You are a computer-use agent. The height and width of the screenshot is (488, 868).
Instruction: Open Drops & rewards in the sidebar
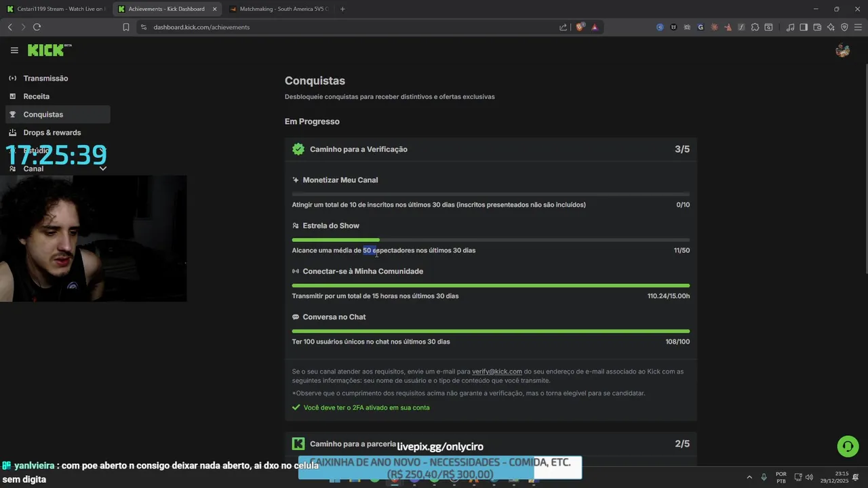pos(58,132)
